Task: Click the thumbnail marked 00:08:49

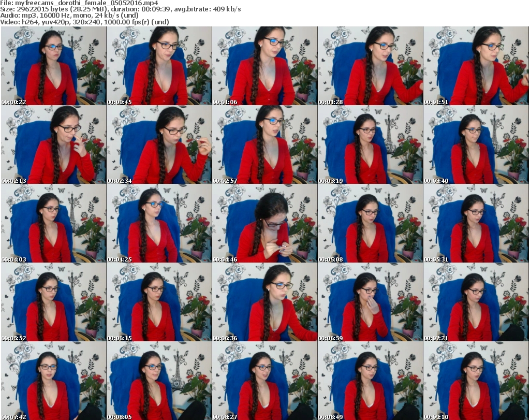Action: pos(371,381)
